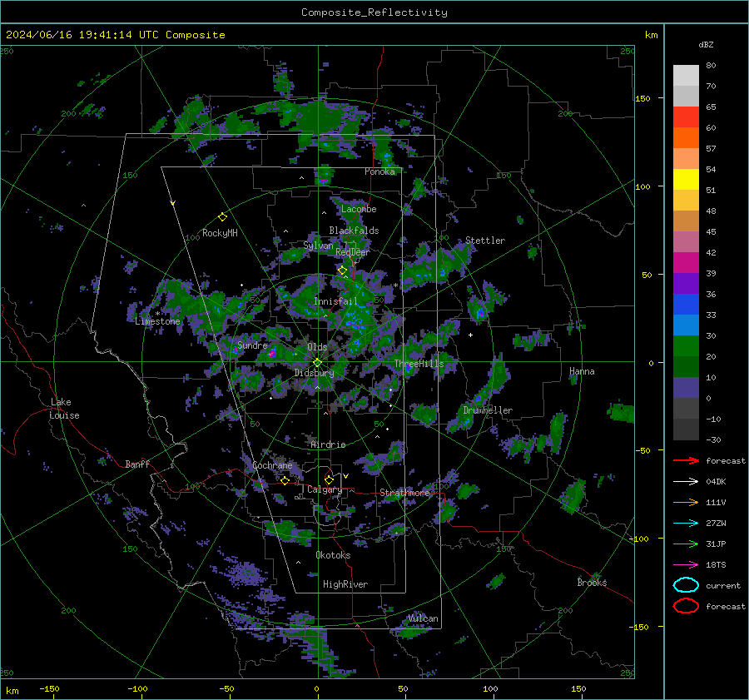Screen dimensions: 749x700
Task: Click the Calgary city label
Action: point(325,489)
